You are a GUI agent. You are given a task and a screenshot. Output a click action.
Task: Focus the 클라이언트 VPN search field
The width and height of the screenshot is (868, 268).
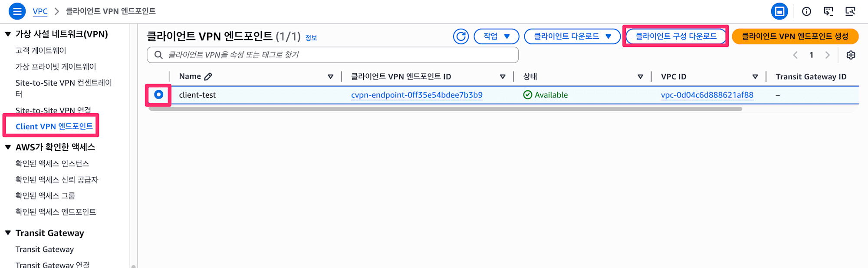332,55
